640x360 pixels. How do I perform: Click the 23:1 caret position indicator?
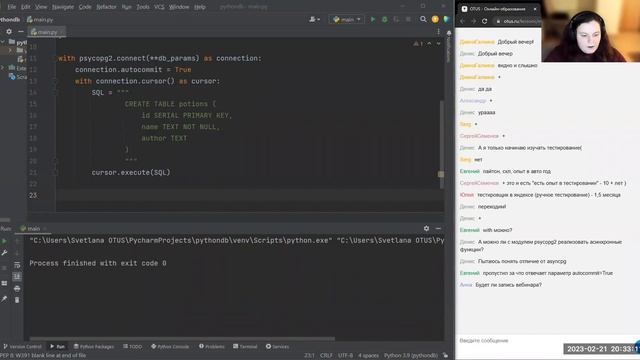(309, 356)
